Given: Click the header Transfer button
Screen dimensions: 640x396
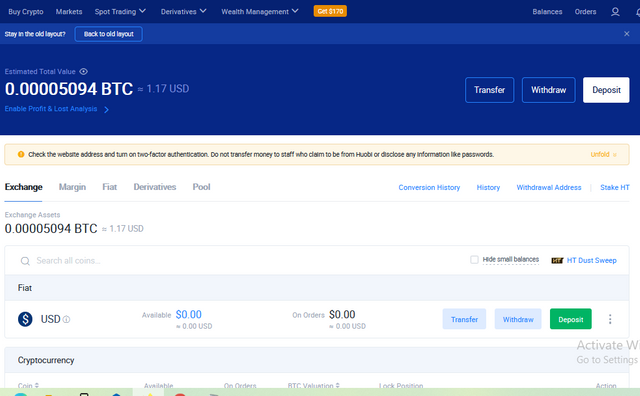Looking at the screenshot, I should (489, 90).
